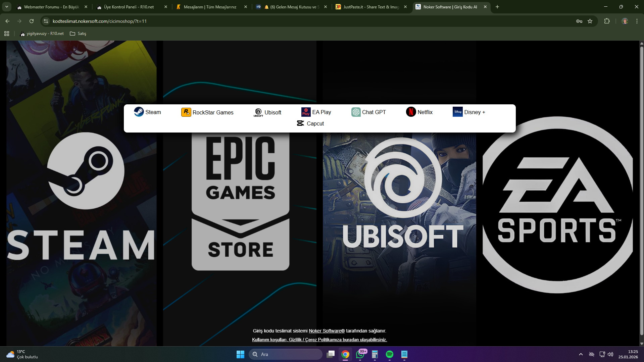Click the RockStar Games logo icon
The height and width of the screenshot is (362, 644).
pos(186,112)
